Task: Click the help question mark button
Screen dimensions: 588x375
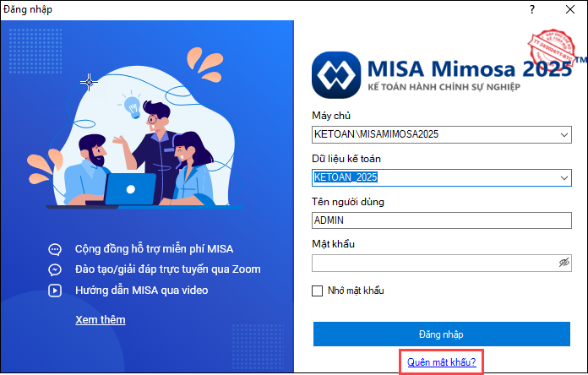Action: point(532,9)
